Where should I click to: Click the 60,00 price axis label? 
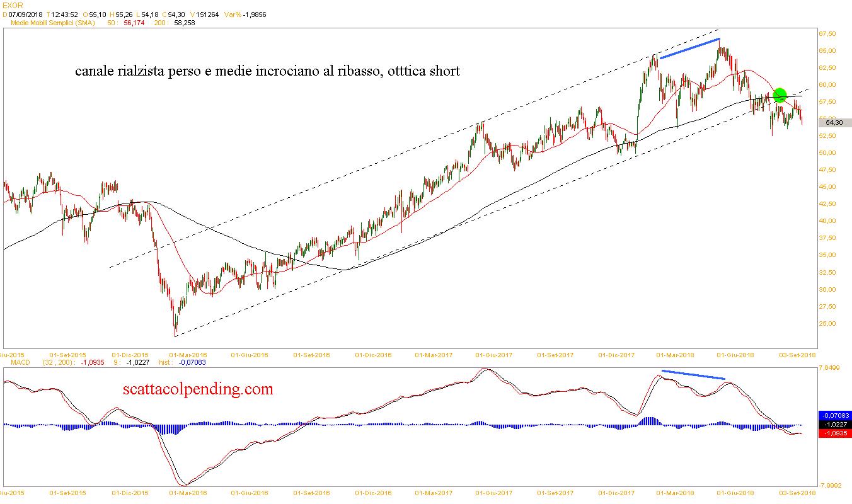pos(827,84)
